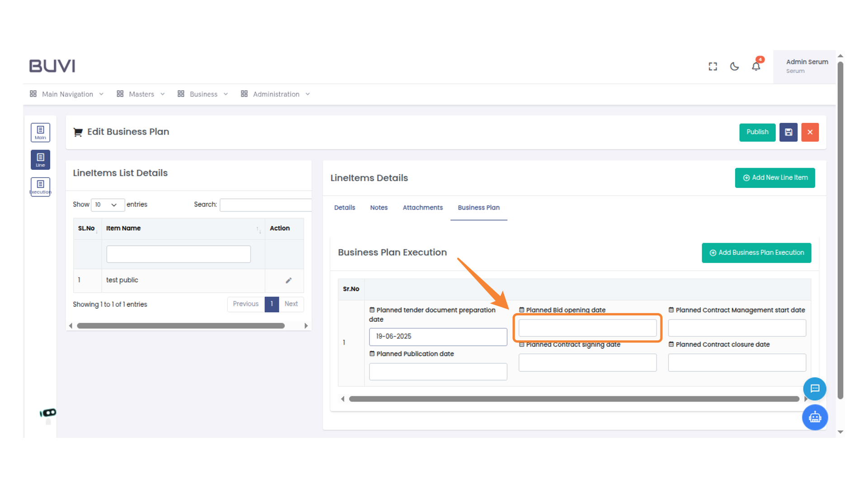The image size is (868, 488).
Task: Switch to the Notes tab
Action: pyautogui.click(x=379, y=207)
